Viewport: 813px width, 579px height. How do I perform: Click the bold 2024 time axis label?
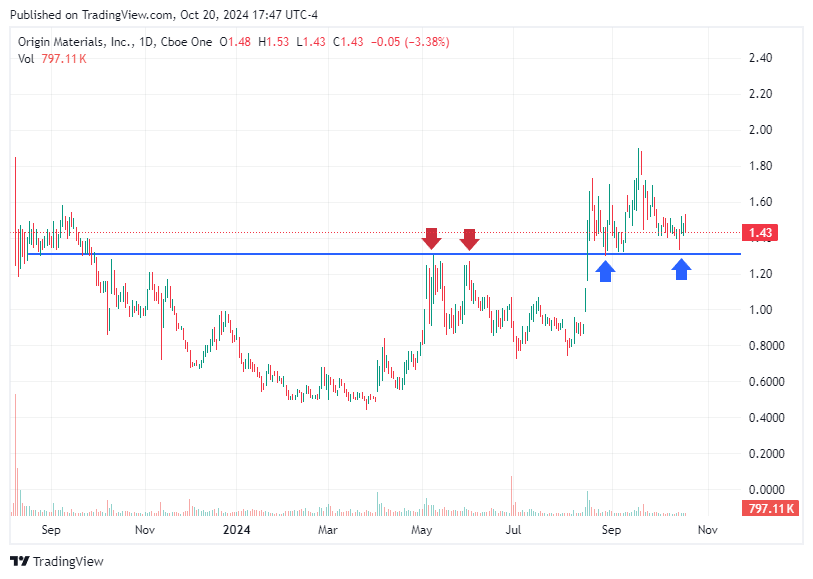click(236, 530)
